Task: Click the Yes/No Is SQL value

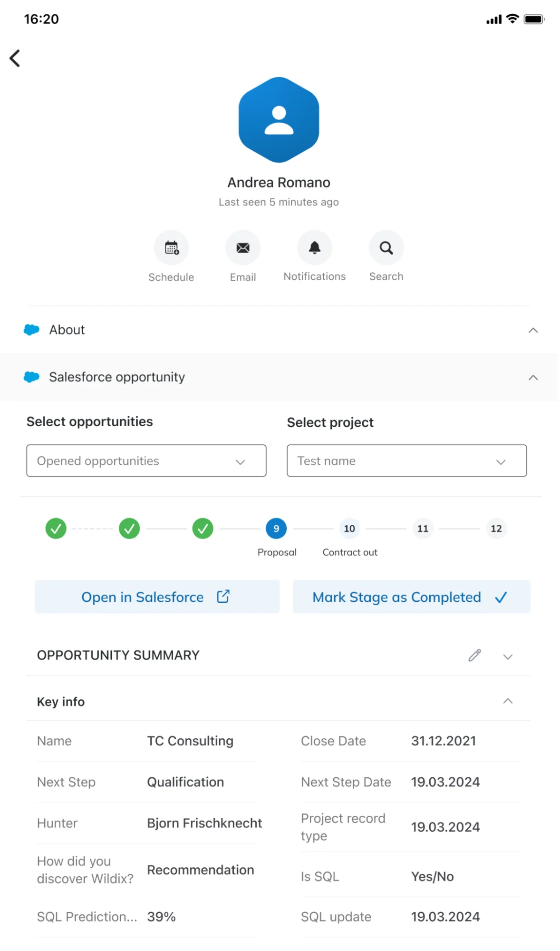Action: click(433, 876)
